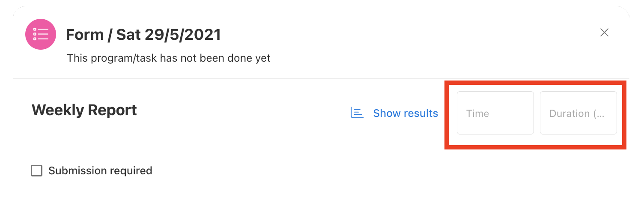Click the empty square beside Submission required
Image resolution: width=644 pixels, height=203 pixels.
[37, 171]
